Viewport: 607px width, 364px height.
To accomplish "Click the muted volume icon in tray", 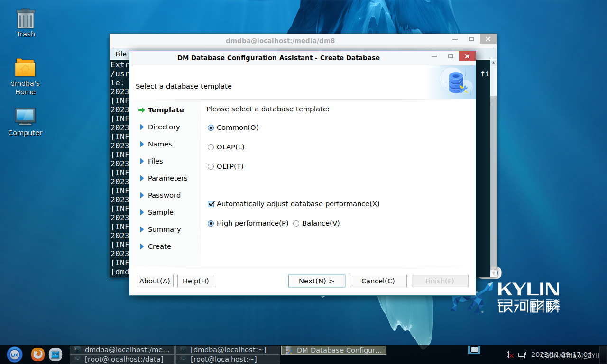I will click(x=509, y=355).
